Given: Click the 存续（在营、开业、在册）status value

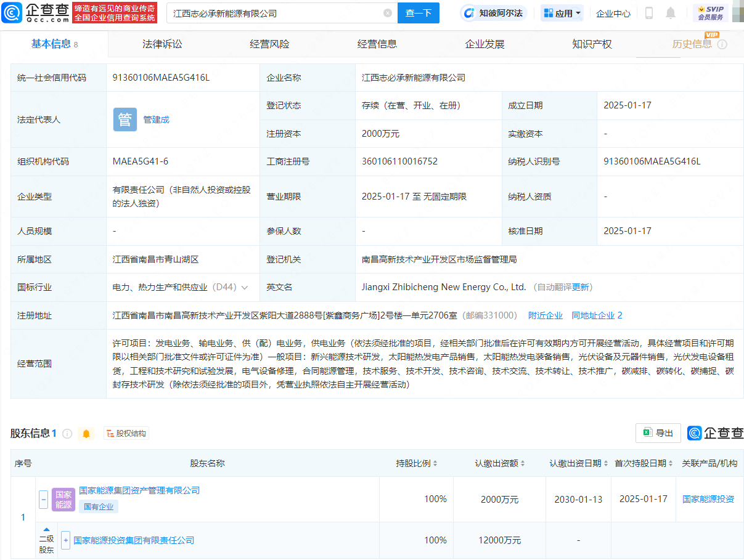Looking at the screenshot, I should [411, 105].
